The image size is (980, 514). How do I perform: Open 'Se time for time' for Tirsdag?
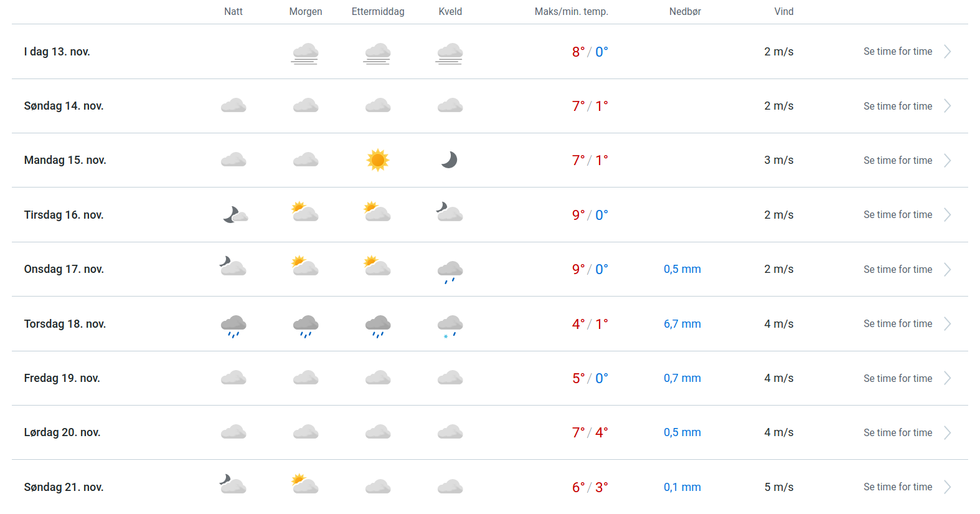tap(897, 215)
